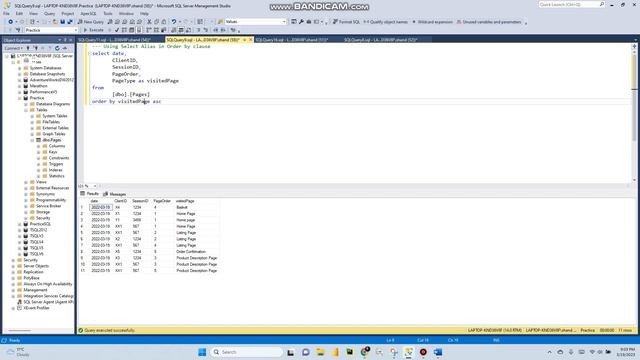The width and height of the screenshot is (640, 360).
Task: Open the Help menu
Action: [x=144, y=13]
